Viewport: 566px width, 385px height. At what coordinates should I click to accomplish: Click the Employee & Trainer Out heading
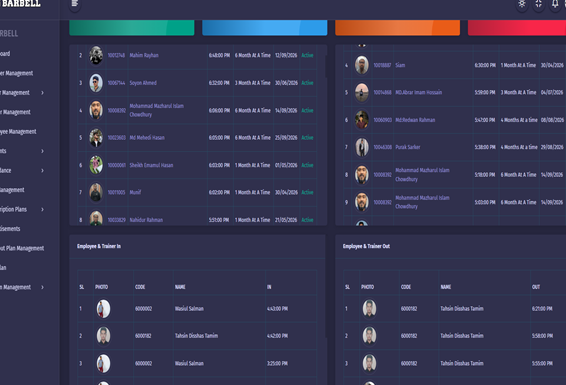click(x=366, y=246)
